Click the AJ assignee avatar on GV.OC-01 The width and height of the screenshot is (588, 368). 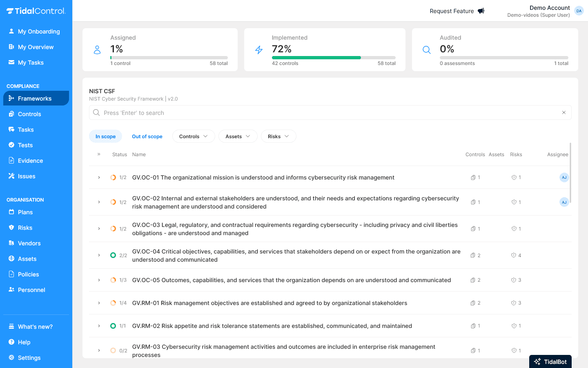(x=564, y=177)
